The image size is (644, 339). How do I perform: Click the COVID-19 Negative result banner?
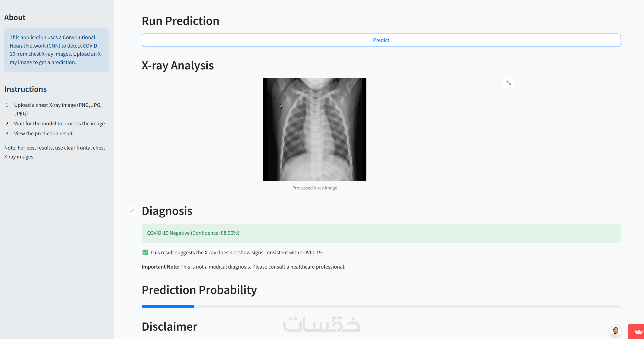pyautogui.click(x=381, y=233)
